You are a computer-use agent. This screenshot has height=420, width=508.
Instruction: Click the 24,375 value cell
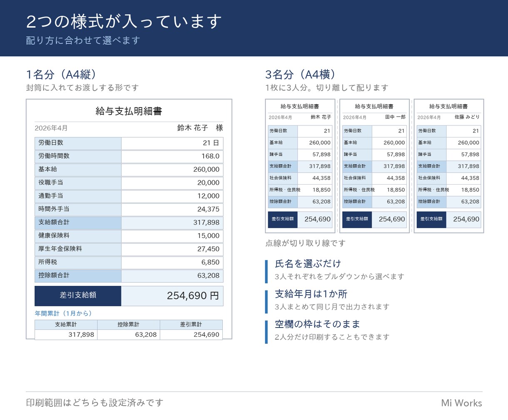coord(172,210)
